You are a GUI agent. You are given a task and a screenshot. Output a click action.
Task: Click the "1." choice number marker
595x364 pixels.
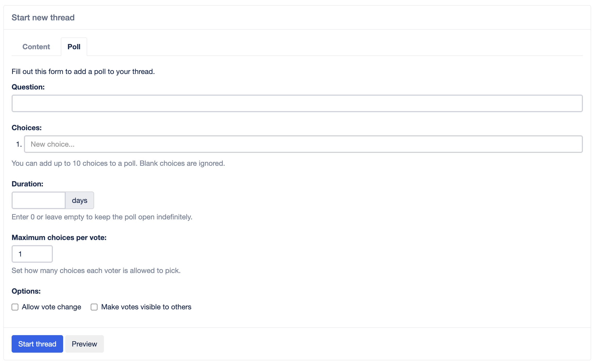tap(19, 144)
